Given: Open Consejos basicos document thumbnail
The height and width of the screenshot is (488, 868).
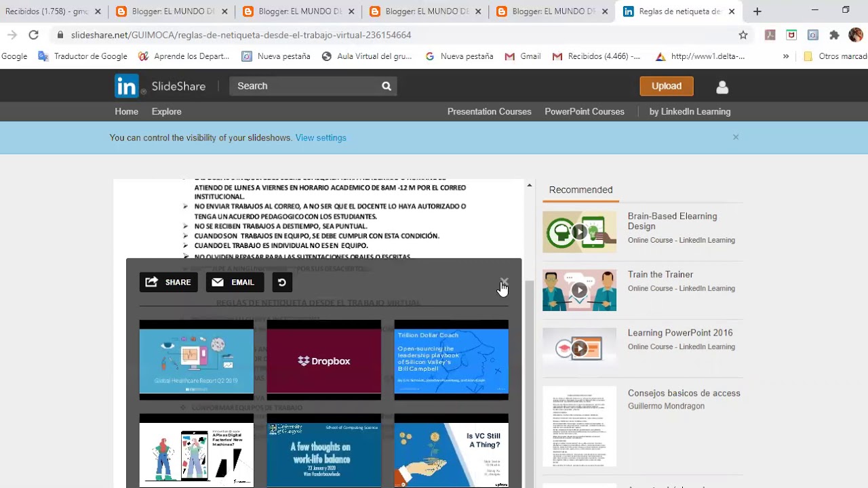Looking at the screenshot, I should [x=579, y=426].
